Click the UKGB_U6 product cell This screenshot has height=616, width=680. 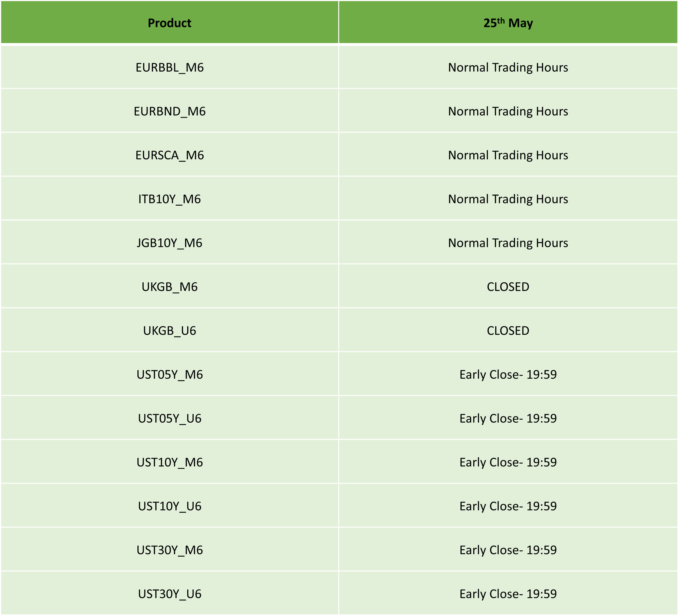[x=169, y=331]
